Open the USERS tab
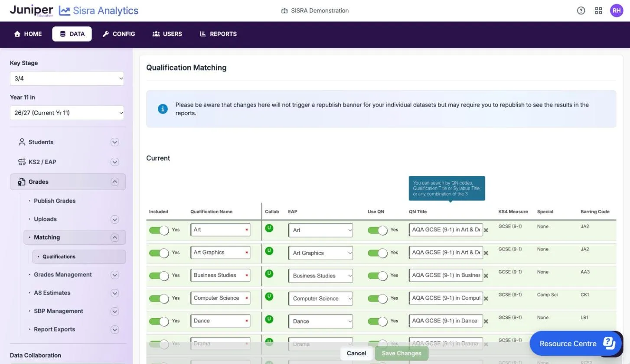Screen dimensions: 630x364 coord(167,34)
